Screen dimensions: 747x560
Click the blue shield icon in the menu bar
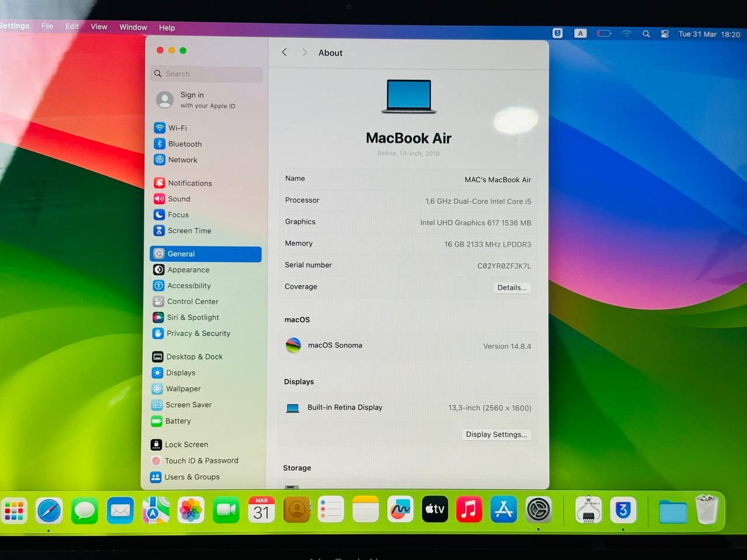pos(558,33)
